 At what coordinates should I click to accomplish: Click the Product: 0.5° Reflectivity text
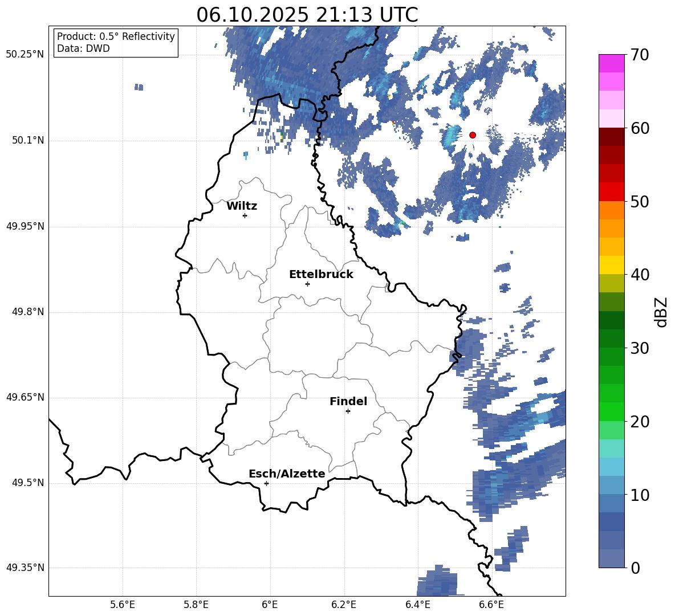[x=116, y=36]
